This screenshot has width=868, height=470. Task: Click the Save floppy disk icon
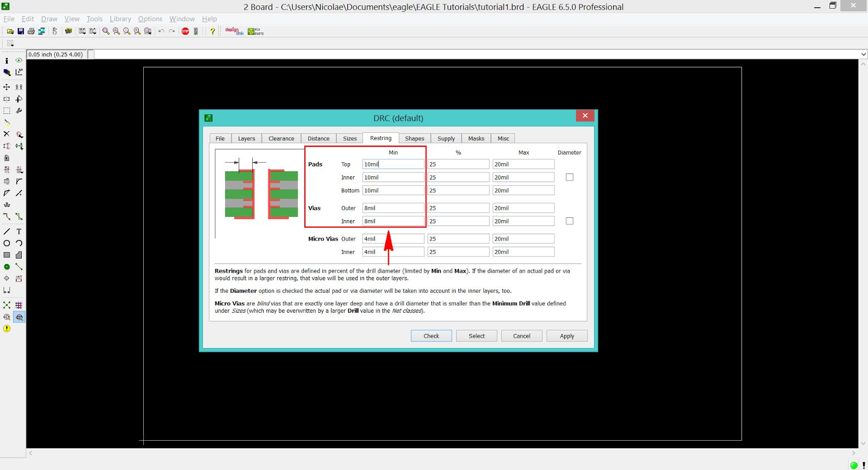21,31
